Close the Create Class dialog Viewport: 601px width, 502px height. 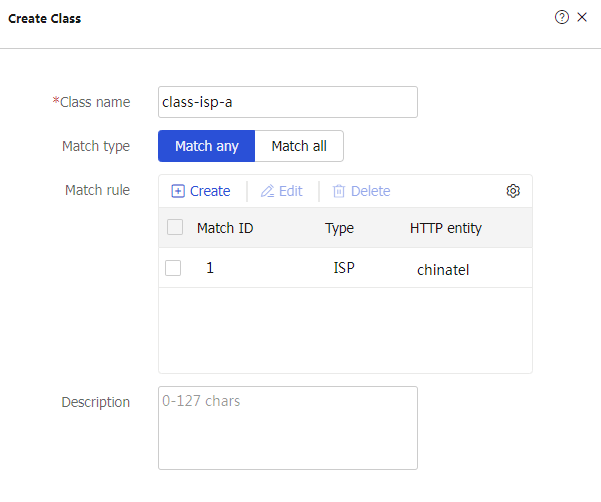click(x=582, y=17)
